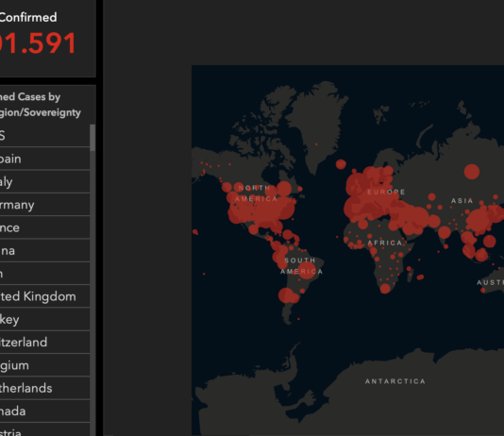The image size is (504, 436).
Task: Select the Netherlands country row
Action: point(44,388)
